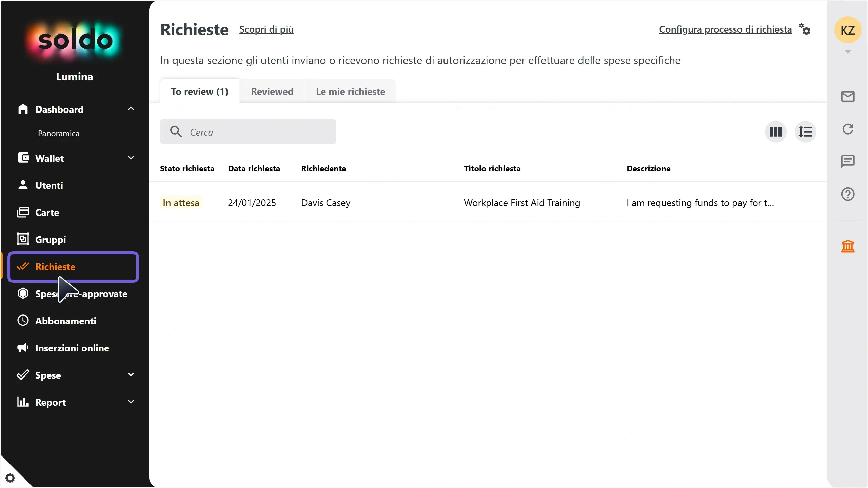This screenshot has width=868, height=488.
Task: Open Configura processo di richiesta link
Action: (726, 29)
